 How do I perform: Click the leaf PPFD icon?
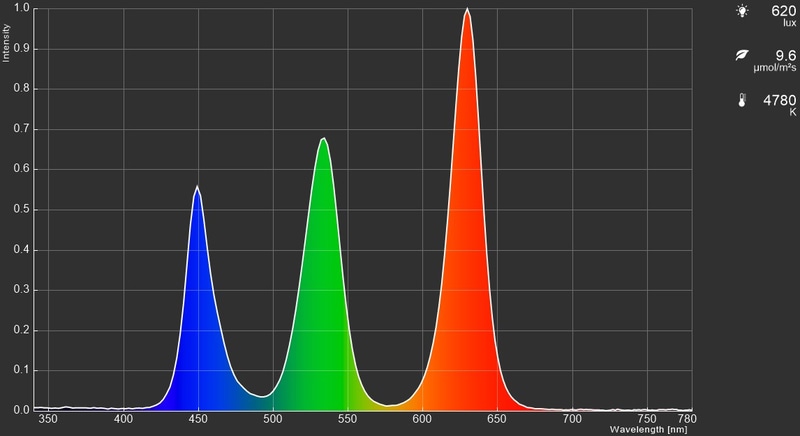742,55
